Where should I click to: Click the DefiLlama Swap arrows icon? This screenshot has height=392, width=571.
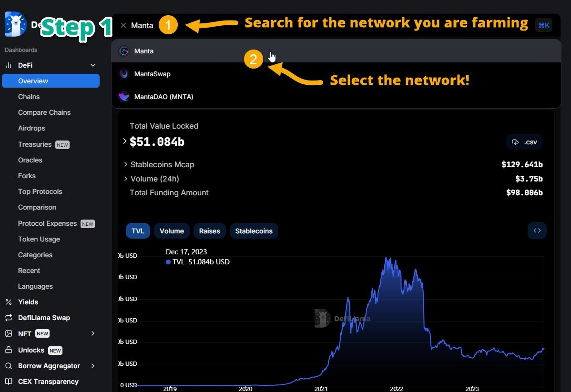click(x=9, y=318)
